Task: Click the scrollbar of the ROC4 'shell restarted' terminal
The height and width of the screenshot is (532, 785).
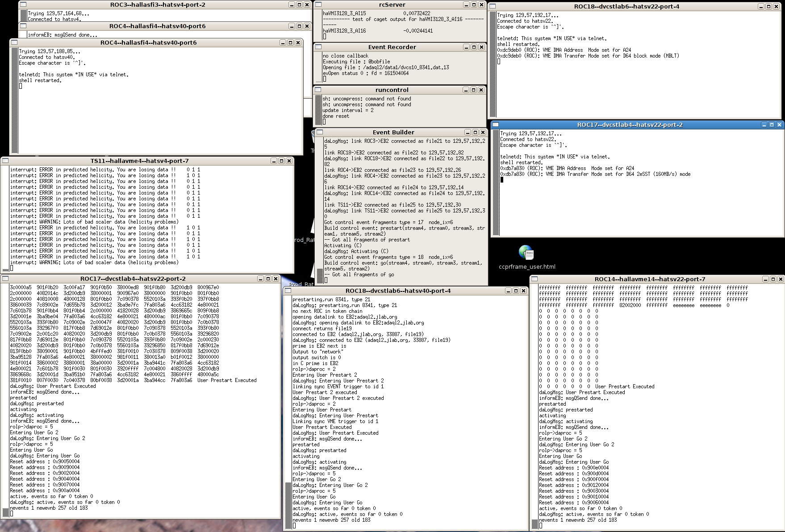Action: tap(15, 100)
